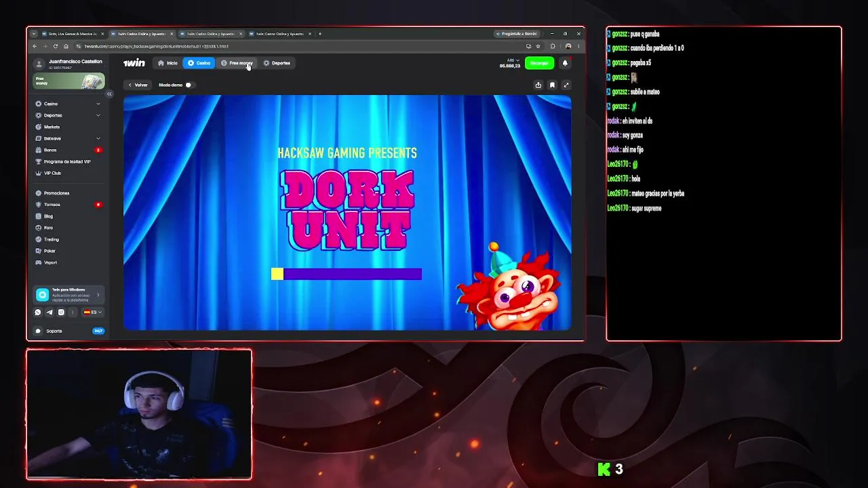Open the notifications bell
The height and width of the screenshot is (488, 868).
(565, 63)
